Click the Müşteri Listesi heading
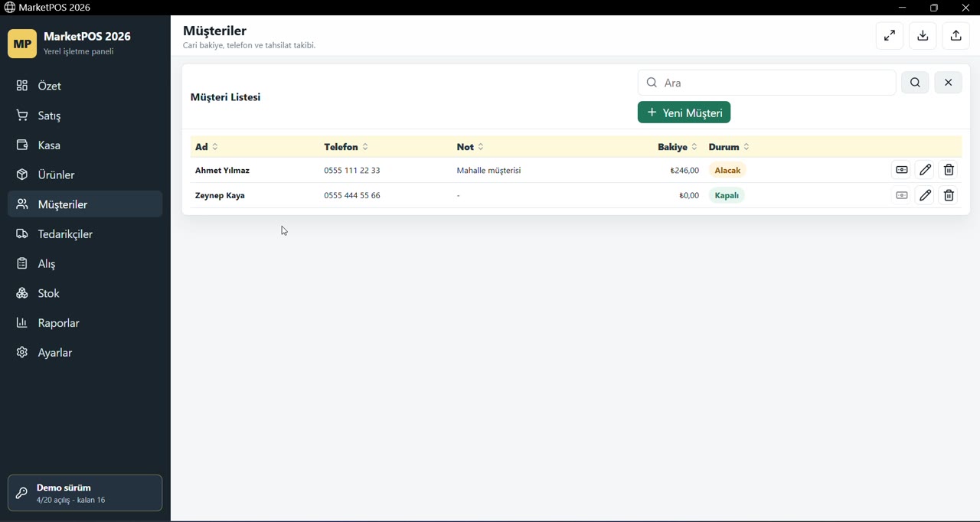The height and width of the screenshot is (522, 980). click(x=226, y=97)
